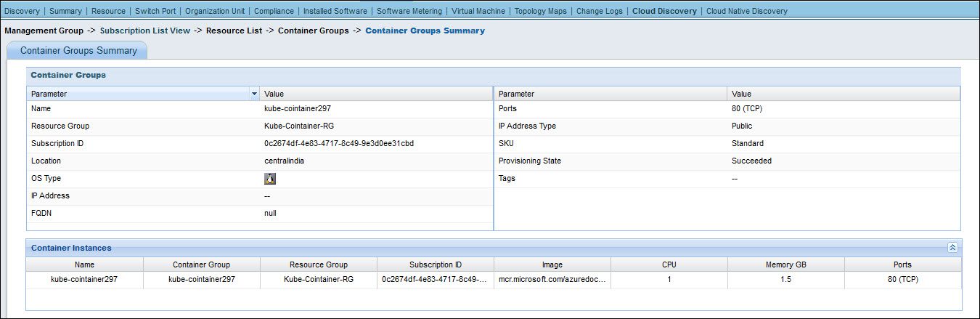980x319 pixels.
Task: Open the Cloud Native Discovery menu
Action: pyautogui.click(x=746, y=11)
